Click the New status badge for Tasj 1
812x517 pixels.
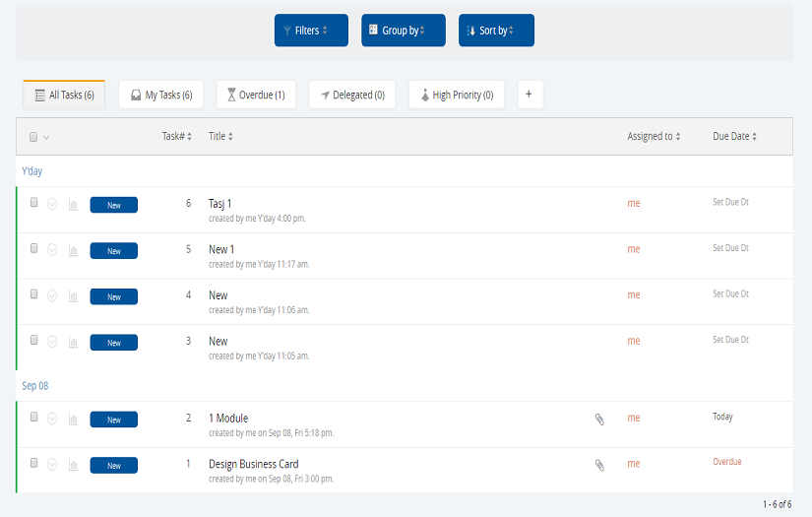click(x=114, y=205)
